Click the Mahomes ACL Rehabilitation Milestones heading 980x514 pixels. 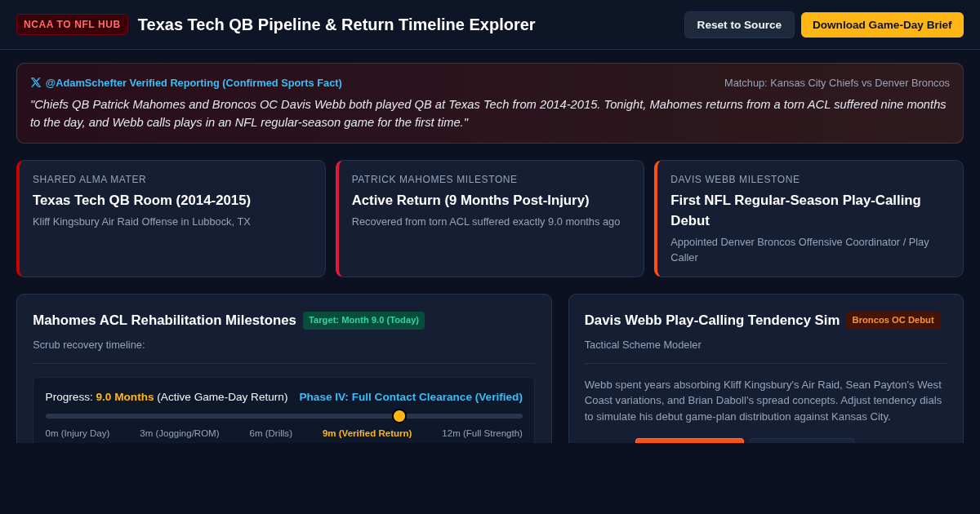tap(164, 321)
